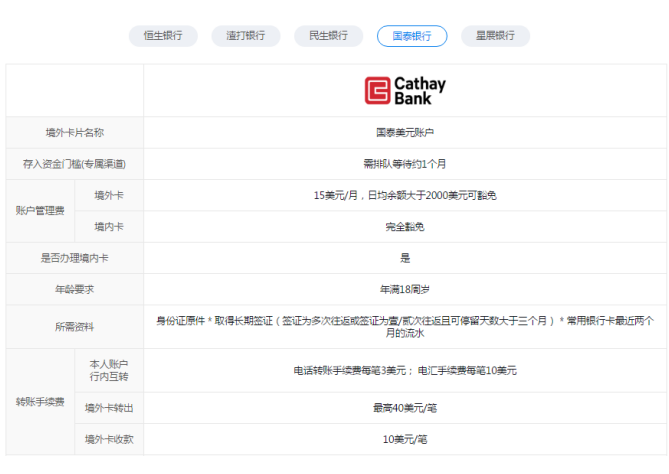Click the 完全豁免 cell
The width and height of the screenshot is (669, 474).
(405, 227)
